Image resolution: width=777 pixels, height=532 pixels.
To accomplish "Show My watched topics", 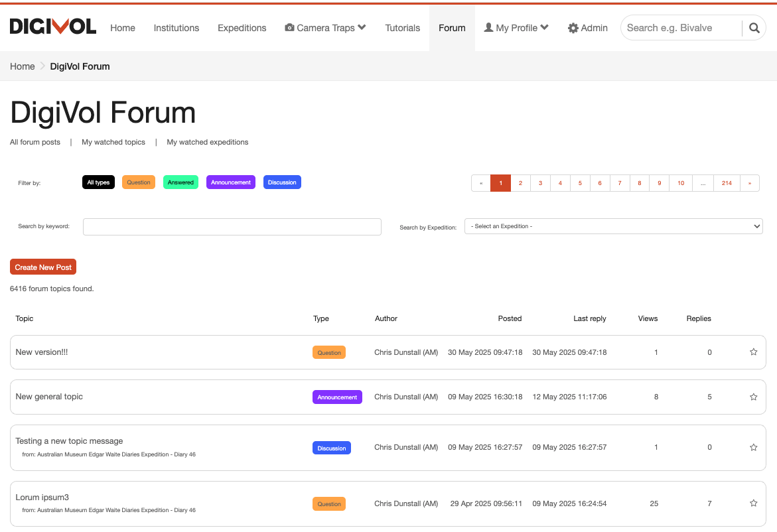I will coord(113,142).
